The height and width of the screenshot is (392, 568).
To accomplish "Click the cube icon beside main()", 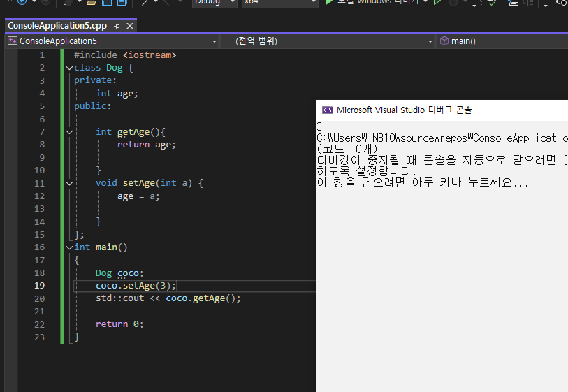I will pos(444,41).
